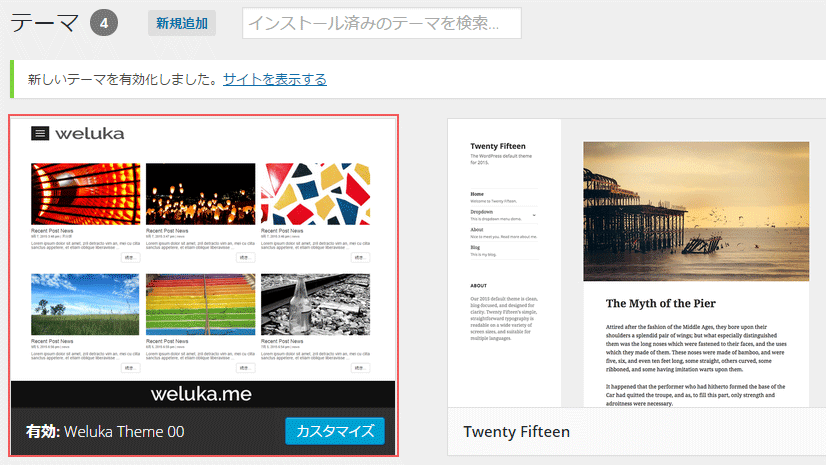Click the カスタマイズ button
The height and width of the screenshot is (465, 826).
pos(335,431)
